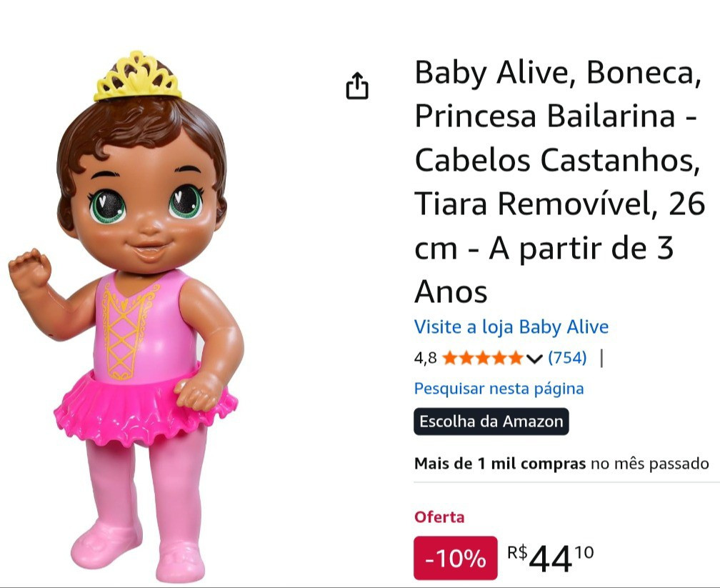
Task: Click the half-filled last star icon
Action: [x=516, y=357]
